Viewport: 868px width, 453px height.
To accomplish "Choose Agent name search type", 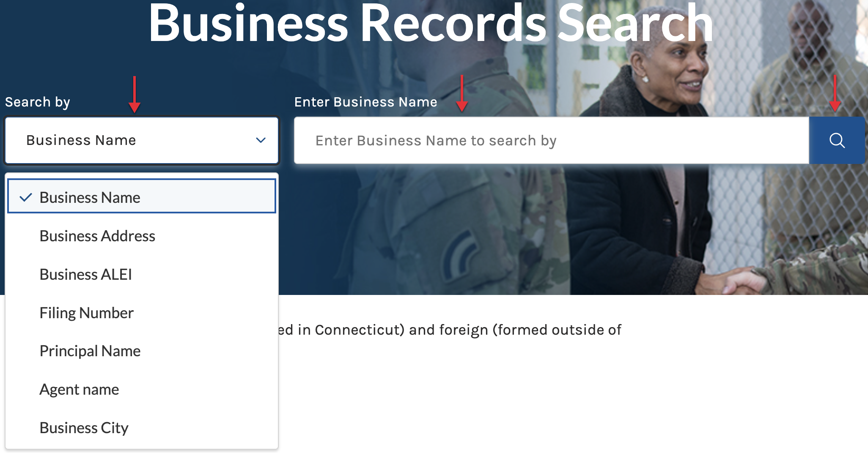I will (x=142, y=389).
